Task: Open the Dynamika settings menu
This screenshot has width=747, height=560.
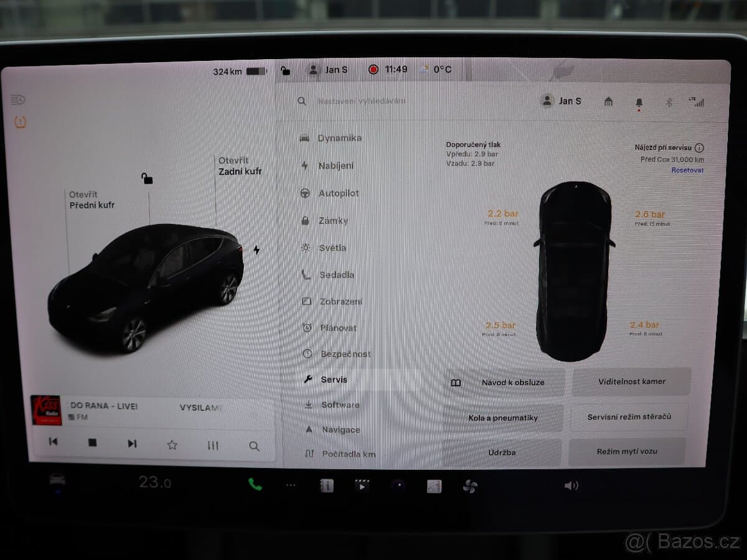Action: [x=331, y=138]
